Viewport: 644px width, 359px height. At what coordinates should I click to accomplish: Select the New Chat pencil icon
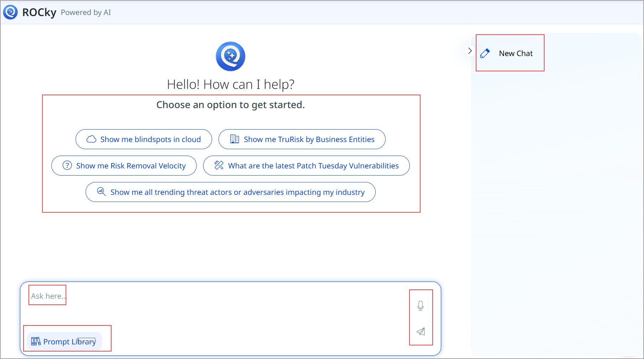(485, 52)
